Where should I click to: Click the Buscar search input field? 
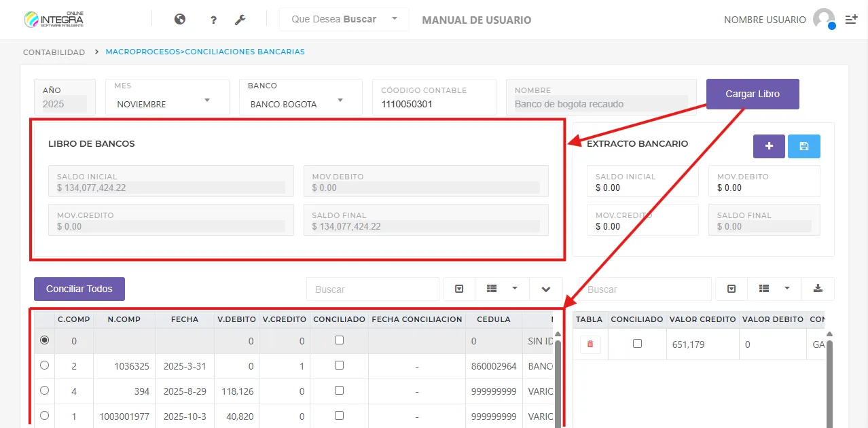point(372,289)
